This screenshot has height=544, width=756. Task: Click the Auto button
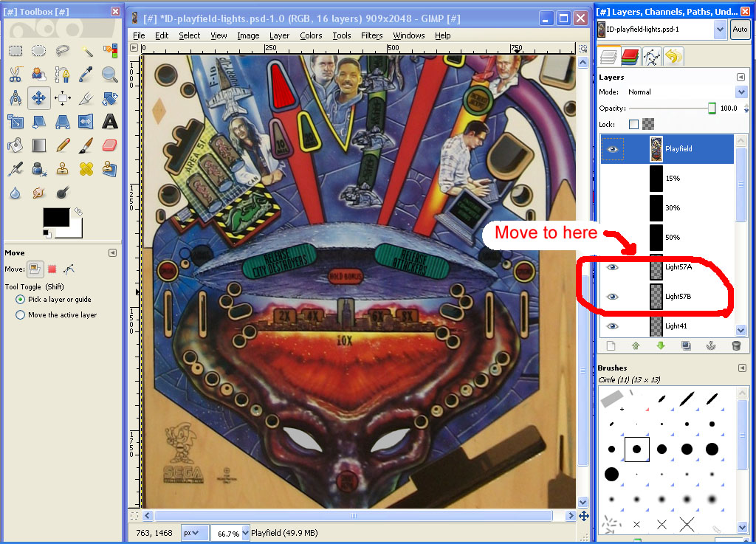click(x=739, y=30)
